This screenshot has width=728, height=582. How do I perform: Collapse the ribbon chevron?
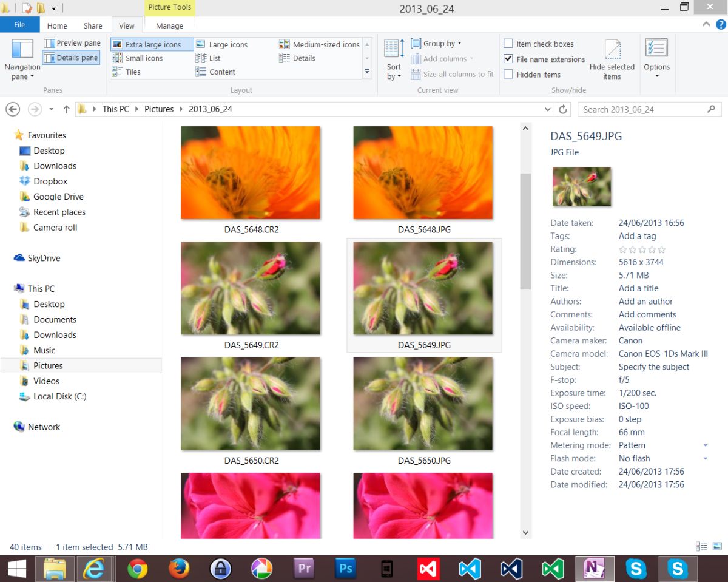[x=706, y=25]
